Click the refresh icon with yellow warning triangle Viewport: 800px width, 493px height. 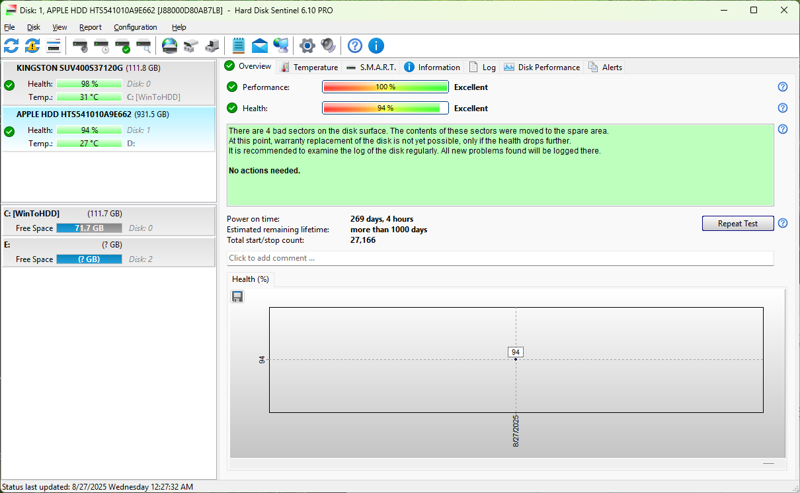[x=33, y=46]
